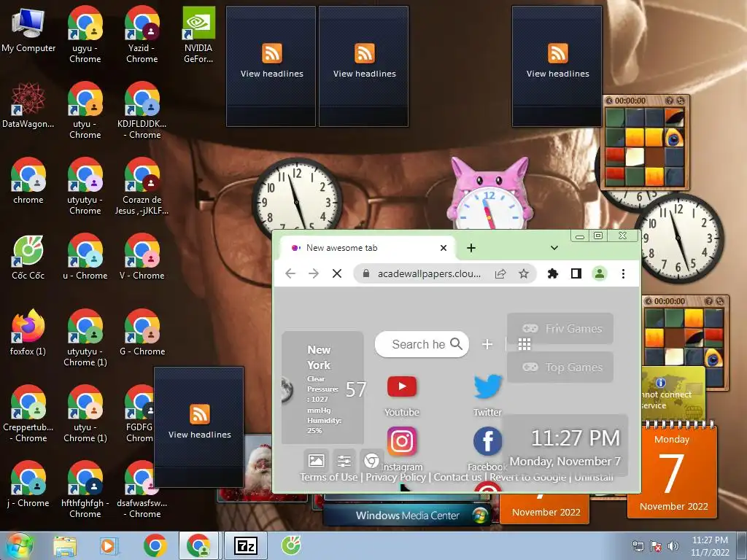Open 7-Zip from taskbar
This screenshot has height=560, width=747.
pyautogui.click(x=246, y=546)
